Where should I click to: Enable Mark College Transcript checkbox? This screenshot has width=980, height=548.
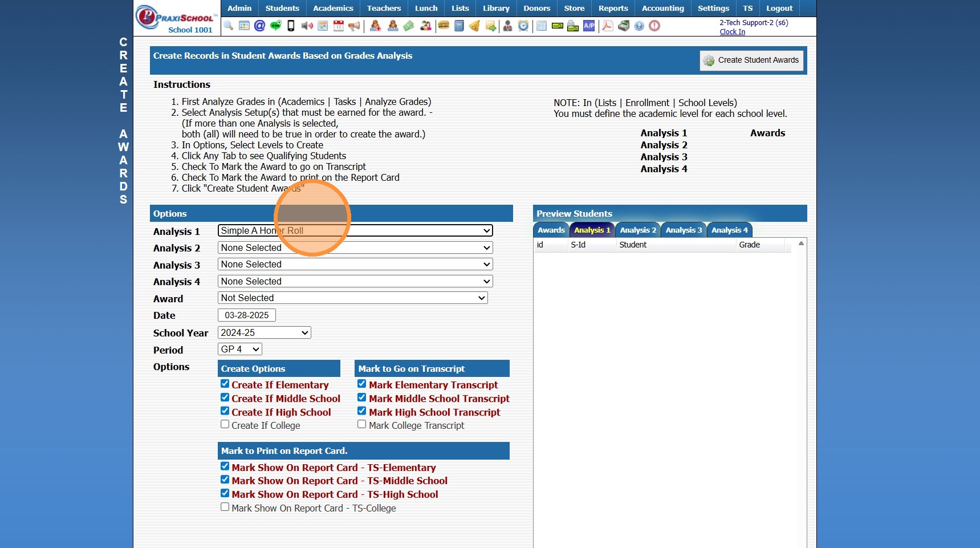tap(361, 424)
